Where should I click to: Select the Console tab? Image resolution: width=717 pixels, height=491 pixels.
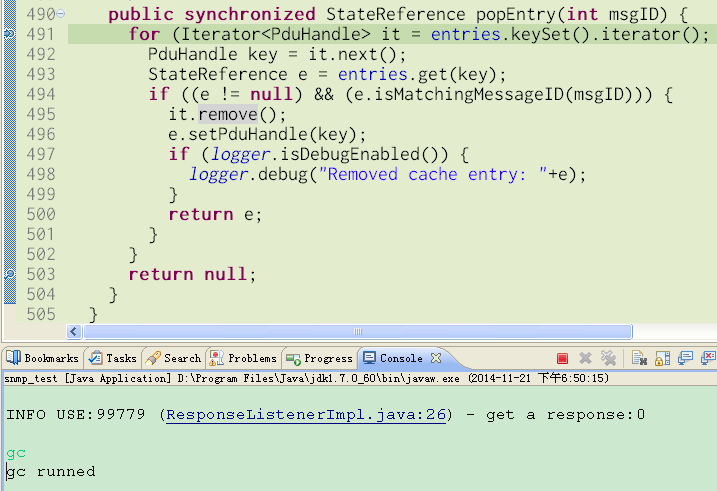pyautogui.click(x=393, y=358)
